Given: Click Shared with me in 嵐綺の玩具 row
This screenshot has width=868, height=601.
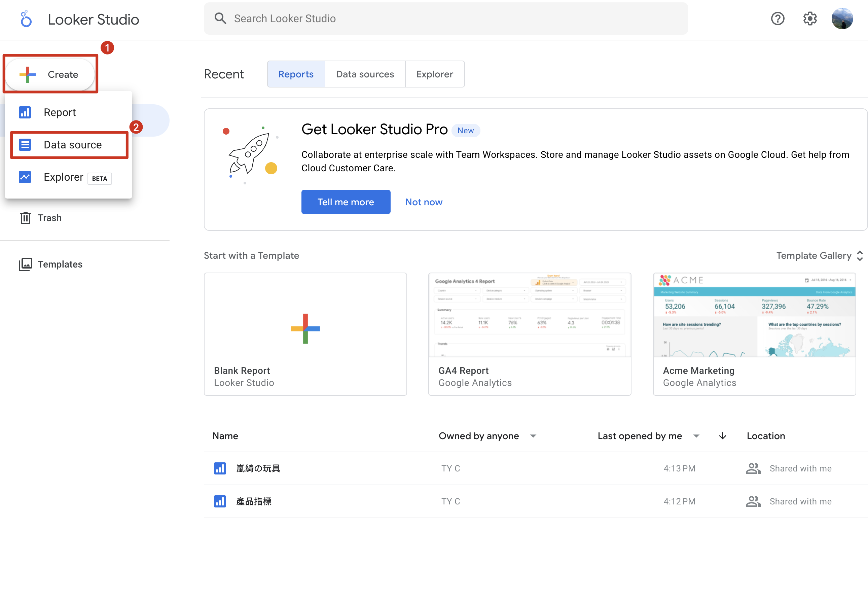Looking at the screenshot, I should [800, 468].
